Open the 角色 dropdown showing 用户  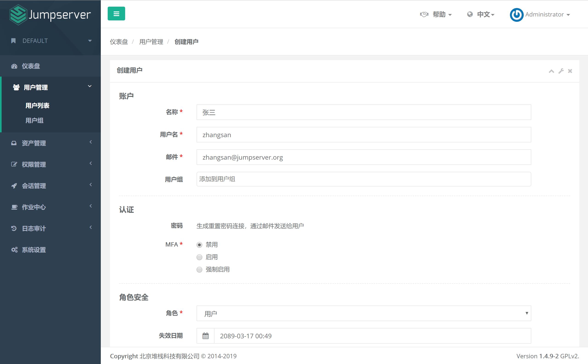pos(364,314)
